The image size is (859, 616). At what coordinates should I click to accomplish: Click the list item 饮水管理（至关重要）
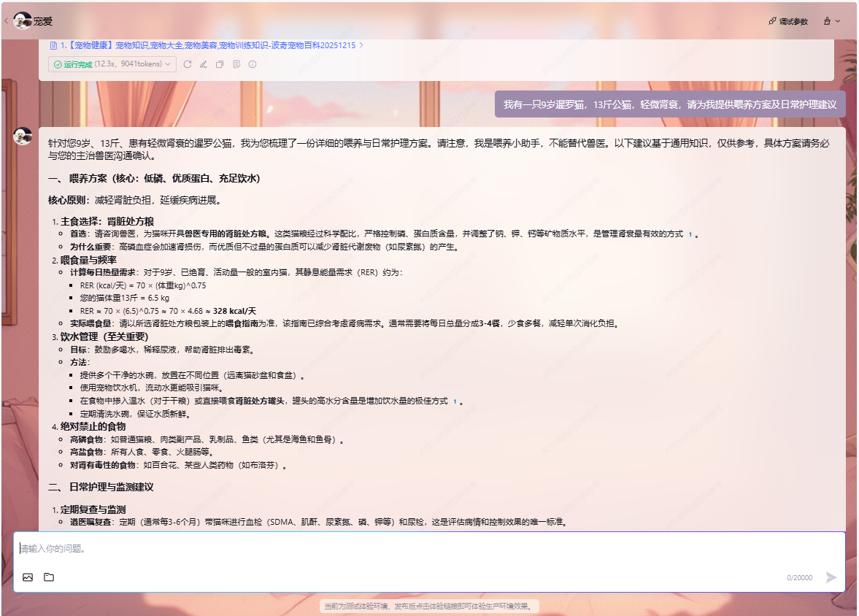104,336
